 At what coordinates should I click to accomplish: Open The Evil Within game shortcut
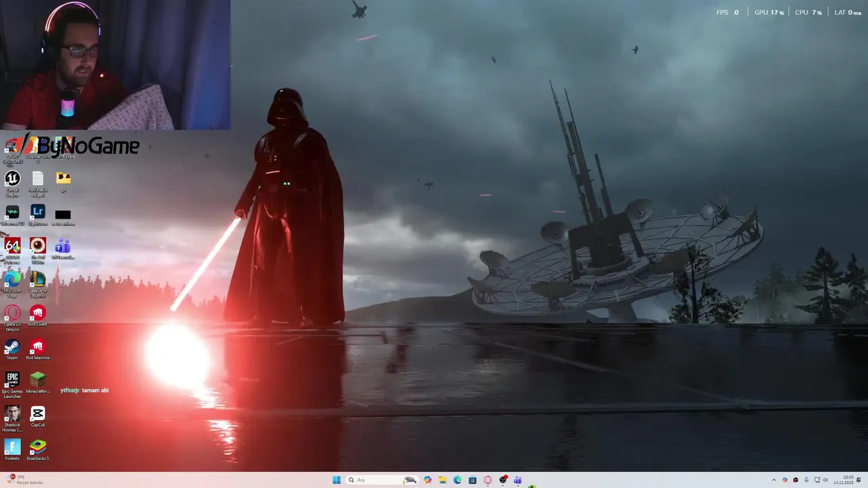(x=38, y=250)
